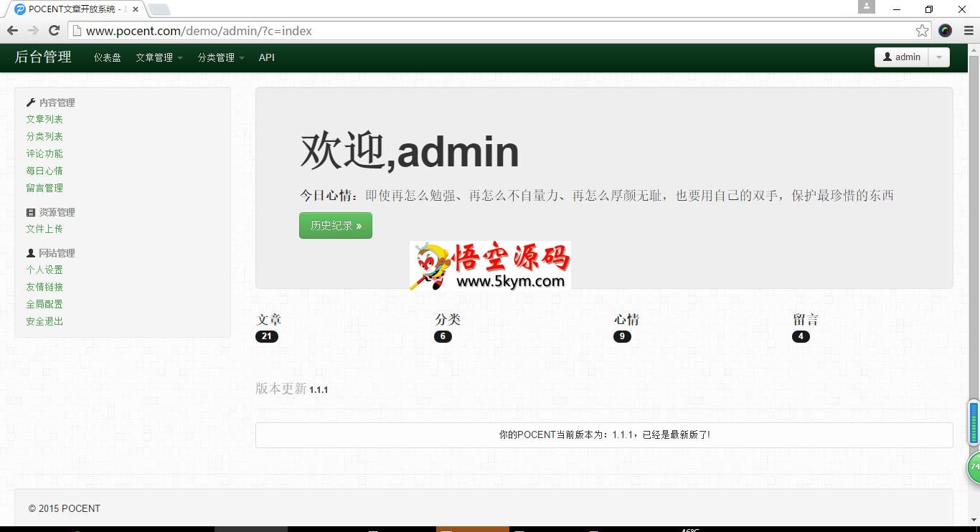980x532 pixels.
Task: Click the green circle widget showing 74
Action: 974,467
